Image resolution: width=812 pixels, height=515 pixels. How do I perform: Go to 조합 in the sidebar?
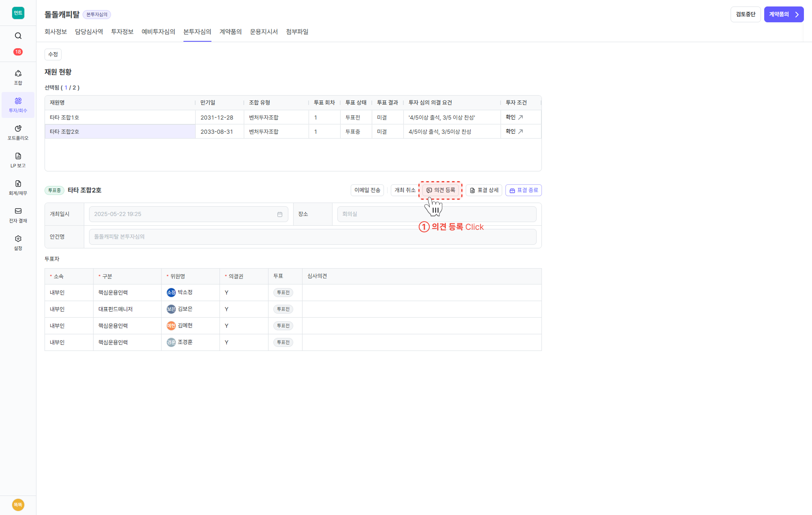coord(18,77)
